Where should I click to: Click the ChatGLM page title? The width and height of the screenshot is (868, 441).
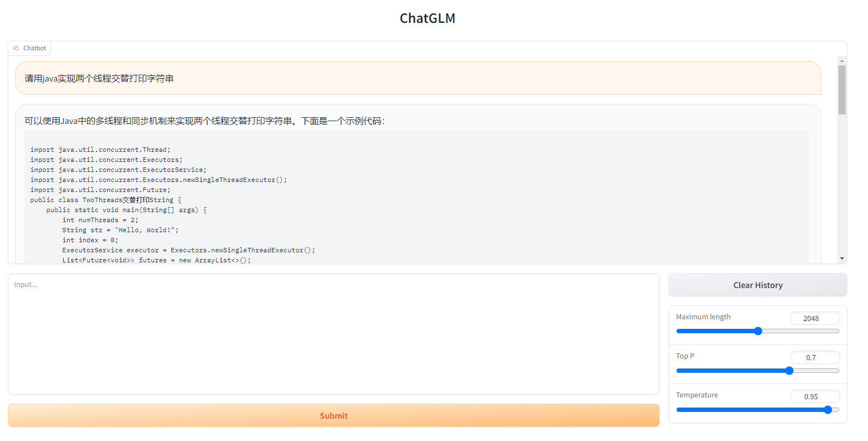coord(428,18)
